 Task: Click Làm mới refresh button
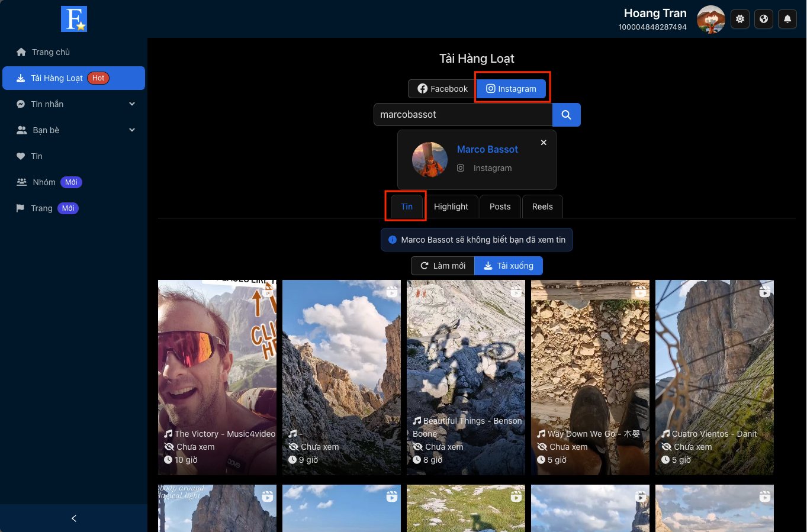[443, 266]
